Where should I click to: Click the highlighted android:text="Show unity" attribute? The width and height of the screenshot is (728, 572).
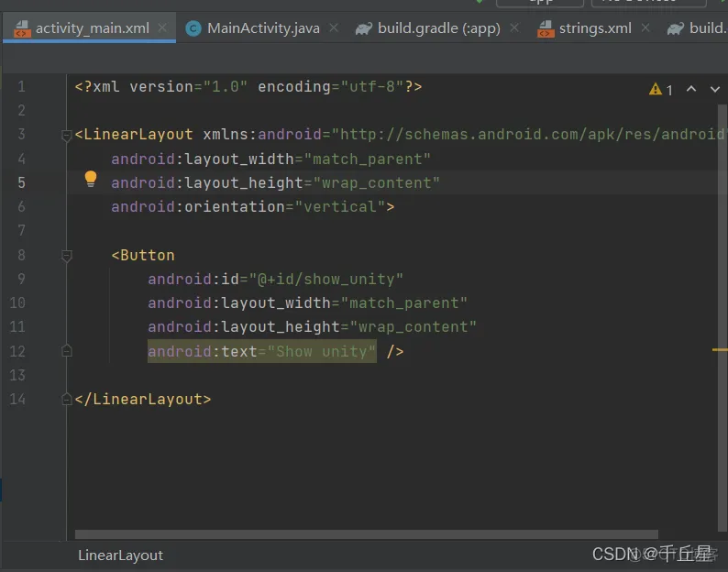click(x=262, y=351)
